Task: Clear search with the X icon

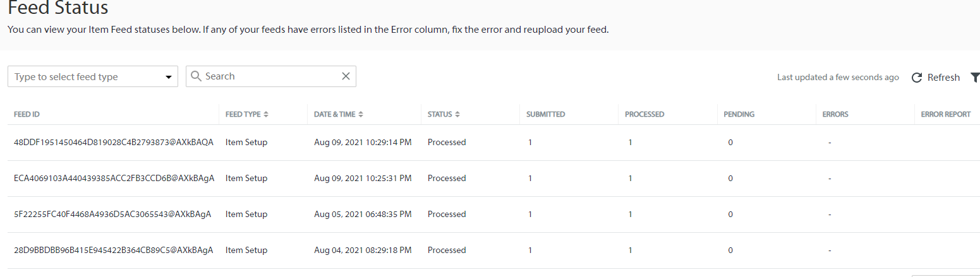Action: [346, 76]
